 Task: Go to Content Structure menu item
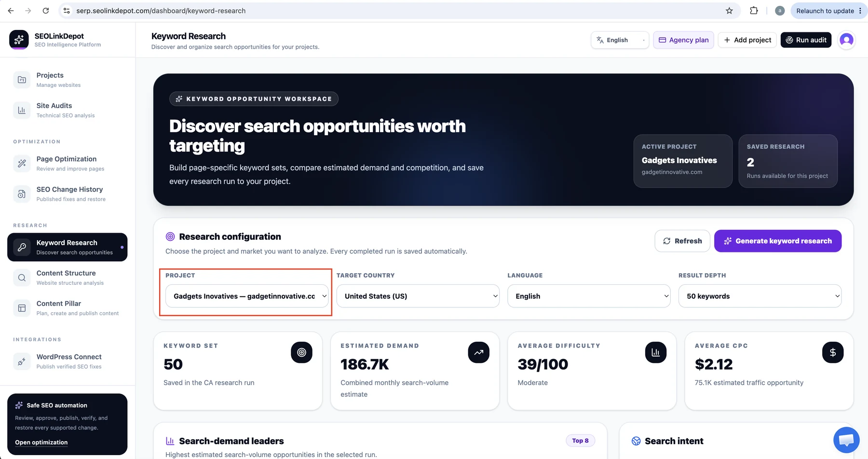68,278
